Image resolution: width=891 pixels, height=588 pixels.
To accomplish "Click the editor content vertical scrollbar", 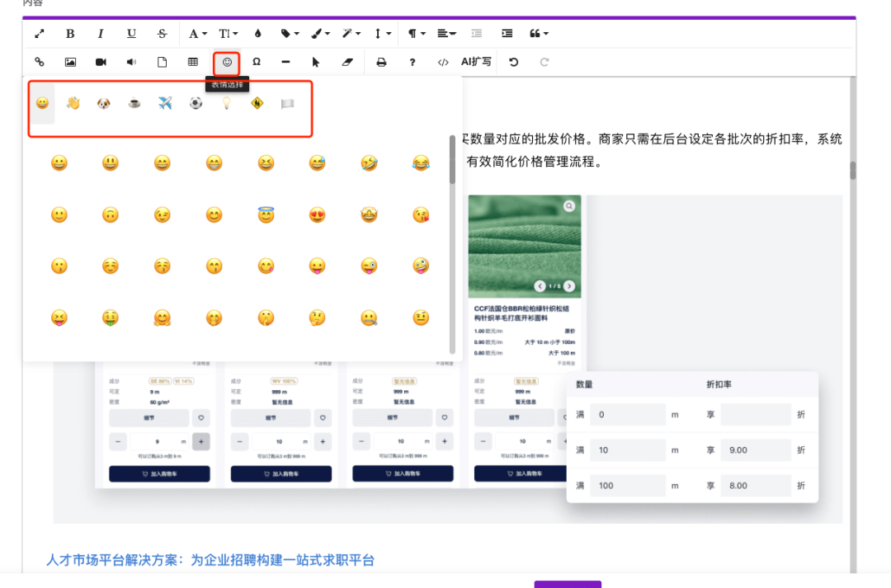I will [853, 171].
